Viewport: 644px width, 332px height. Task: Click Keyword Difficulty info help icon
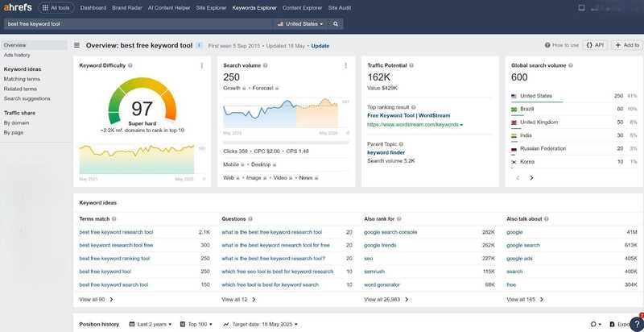[x=130, y=65]
